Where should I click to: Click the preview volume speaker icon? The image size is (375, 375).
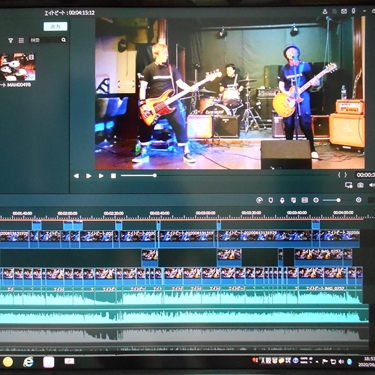click(x=372, y=185)
